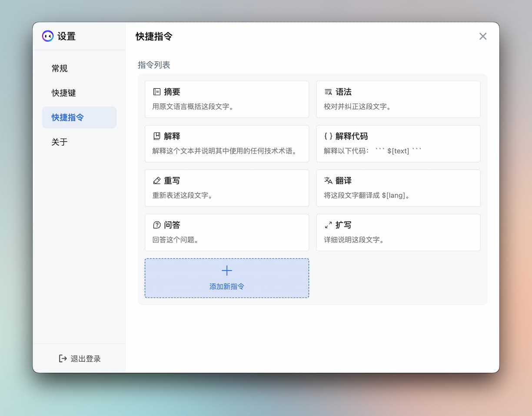Screen dimensions: 532x416
Task: Click the 设置 sidebar title
Action: tap(66, 36)
